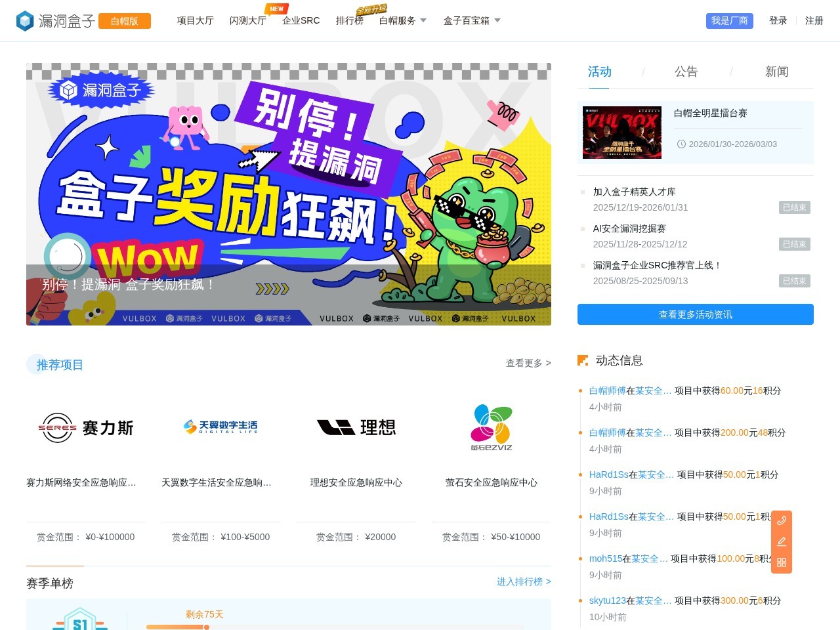Click the 白帽全明星擂台赛 thumbnail image

pyautogui.click(x=621, y=132)
